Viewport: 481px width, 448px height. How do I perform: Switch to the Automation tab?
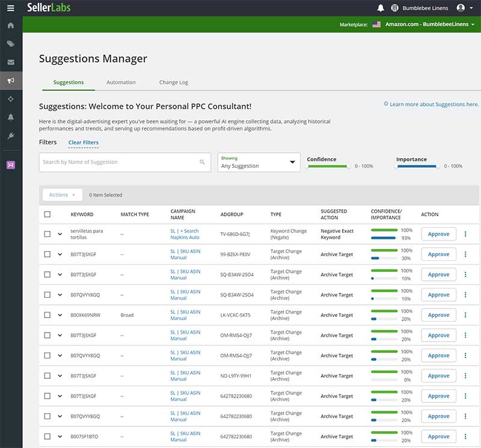point(121,82)
